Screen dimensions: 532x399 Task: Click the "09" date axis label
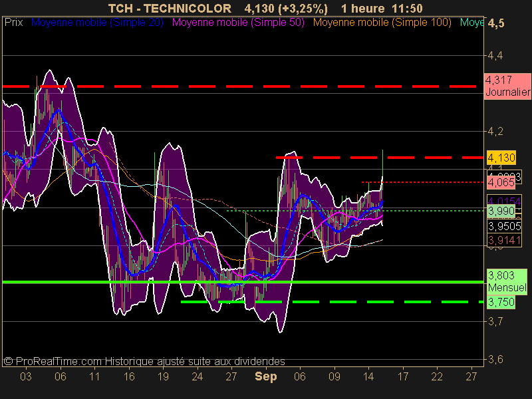(334, 376)
